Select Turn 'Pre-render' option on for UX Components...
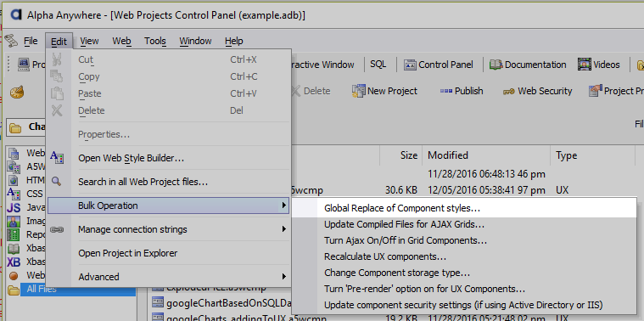The height and width of the screenshot is (321, 644). [x=425, y=289]
